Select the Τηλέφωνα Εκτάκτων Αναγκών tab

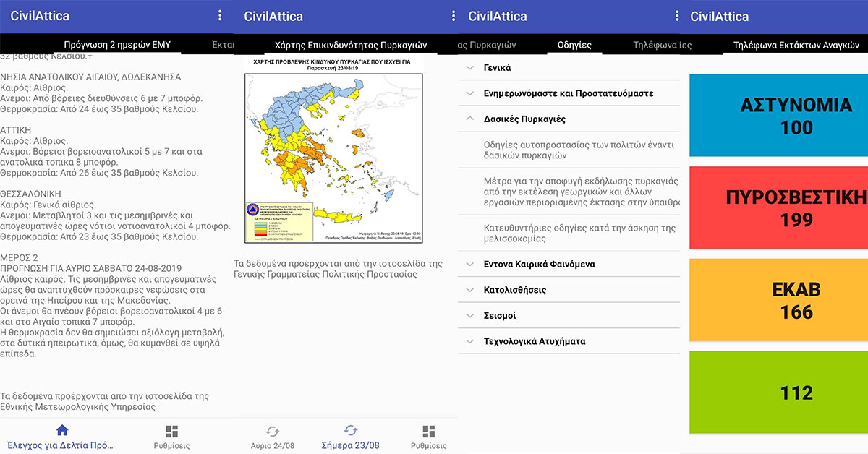pyautogui.click(x=796, y=44)
